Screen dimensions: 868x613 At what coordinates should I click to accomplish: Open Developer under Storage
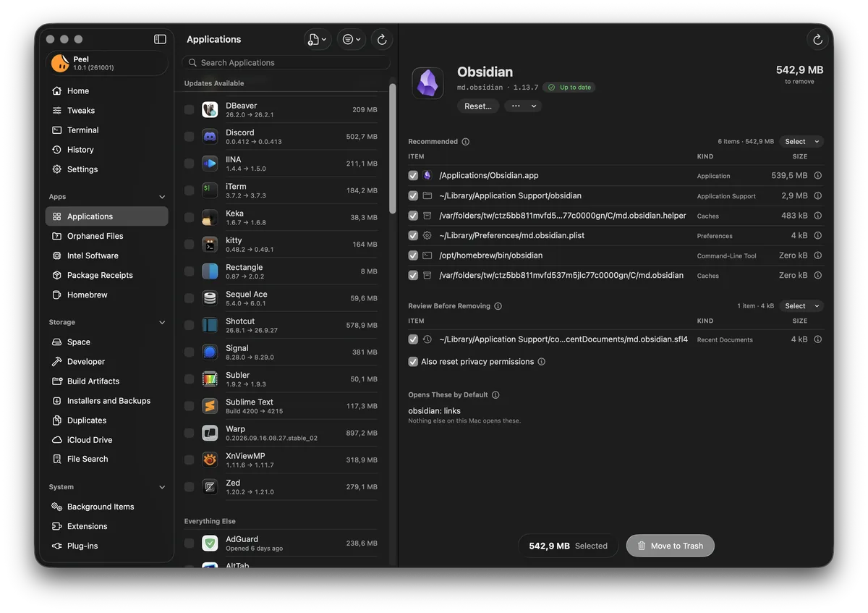[106, 361]
